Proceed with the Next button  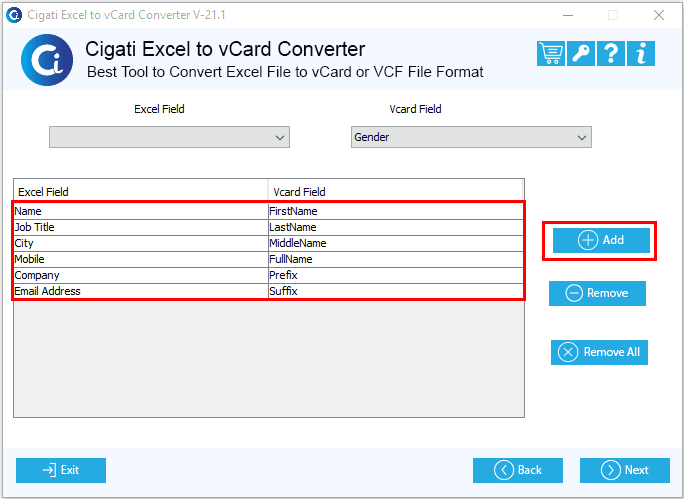click(625, 470)
